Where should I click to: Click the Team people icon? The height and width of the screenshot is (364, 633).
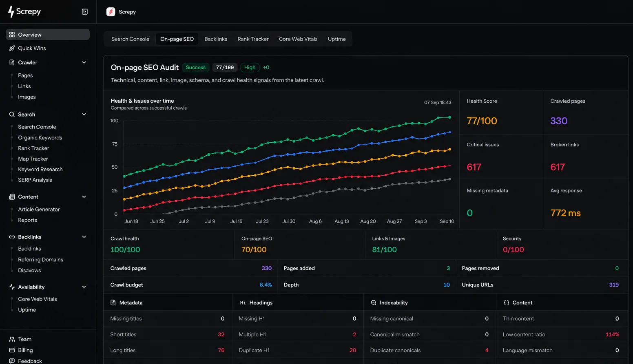pyautogui.click(x=12, y=339)
